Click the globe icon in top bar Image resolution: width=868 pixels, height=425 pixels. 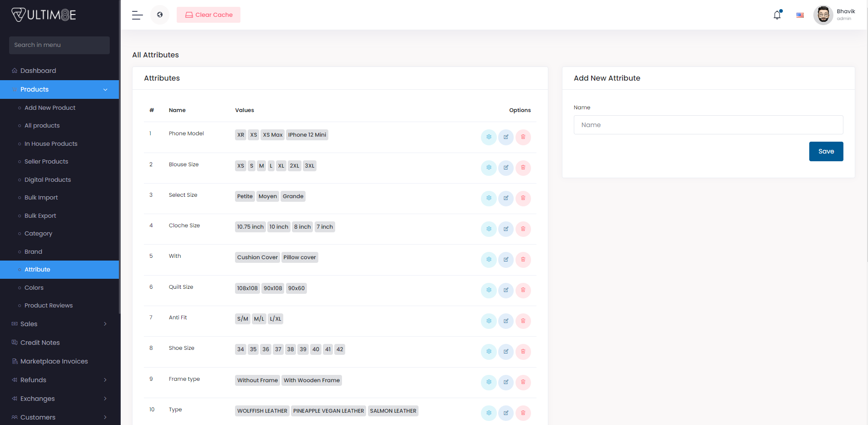(x=160, y=15)
